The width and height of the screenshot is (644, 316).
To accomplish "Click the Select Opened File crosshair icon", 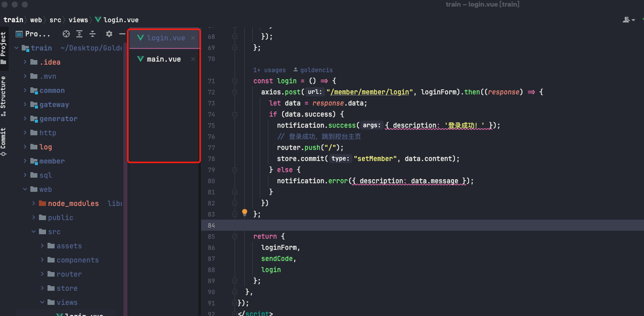I will pos(66,34).
